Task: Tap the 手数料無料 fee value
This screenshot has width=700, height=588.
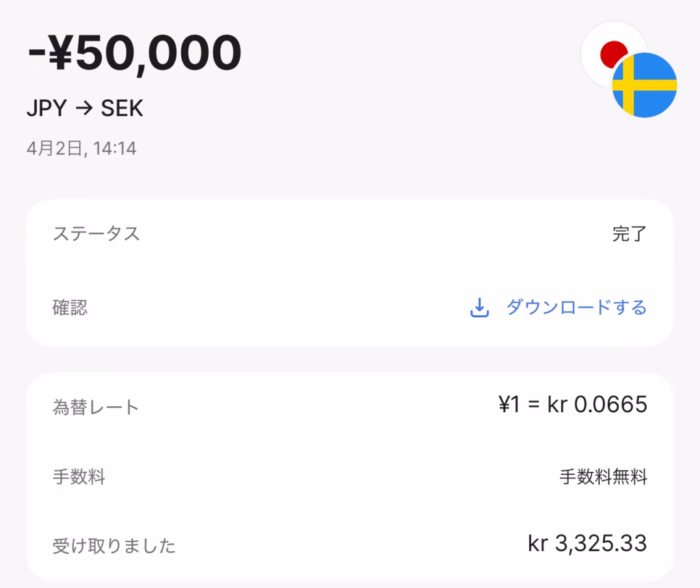Action: pyautogui.click(x=603, y=477)
